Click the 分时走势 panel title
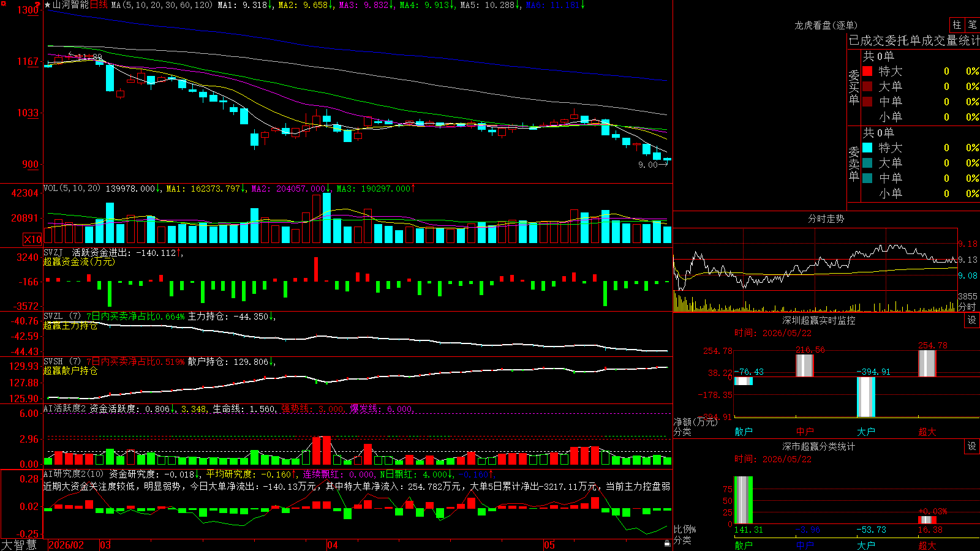 (826, 219)
